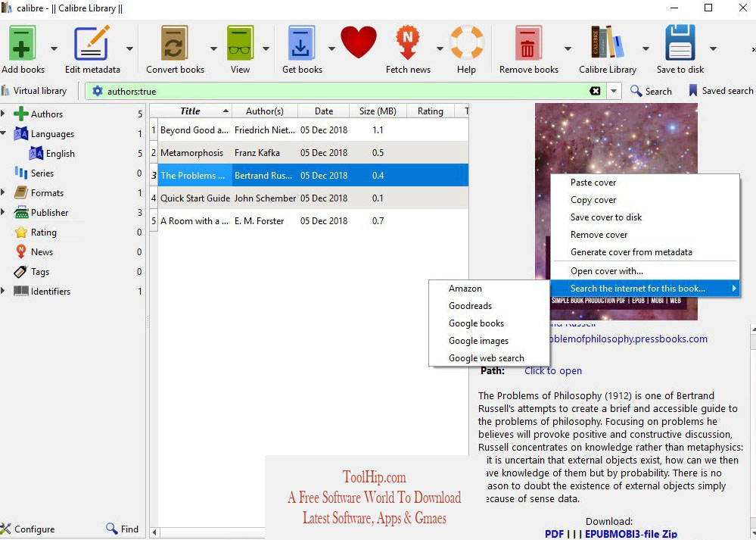Choose Copy cover from context menu

(x=645, y=200)
